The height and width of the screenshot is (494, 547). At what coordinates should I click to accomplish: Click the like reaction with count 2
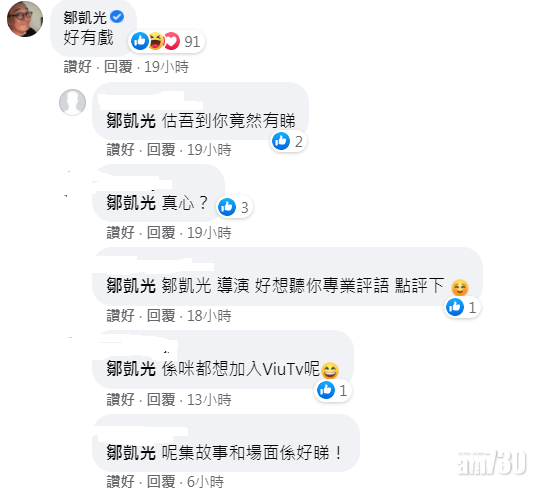tap(288, 141)
